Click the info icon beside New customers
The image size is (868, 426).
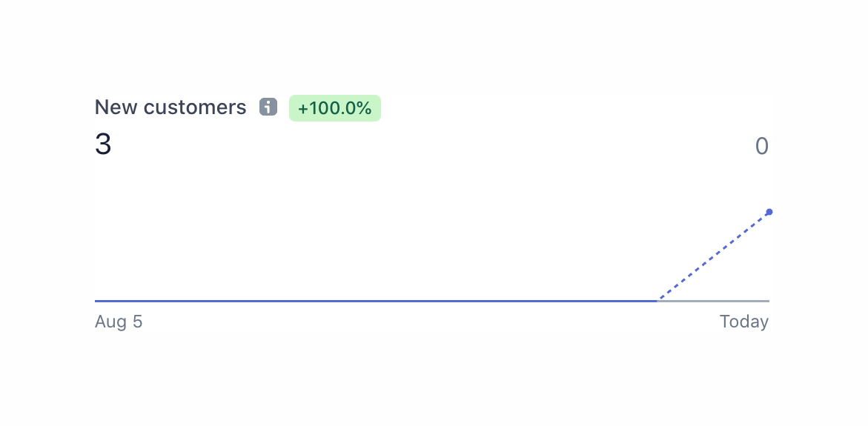tap(268, 107)
